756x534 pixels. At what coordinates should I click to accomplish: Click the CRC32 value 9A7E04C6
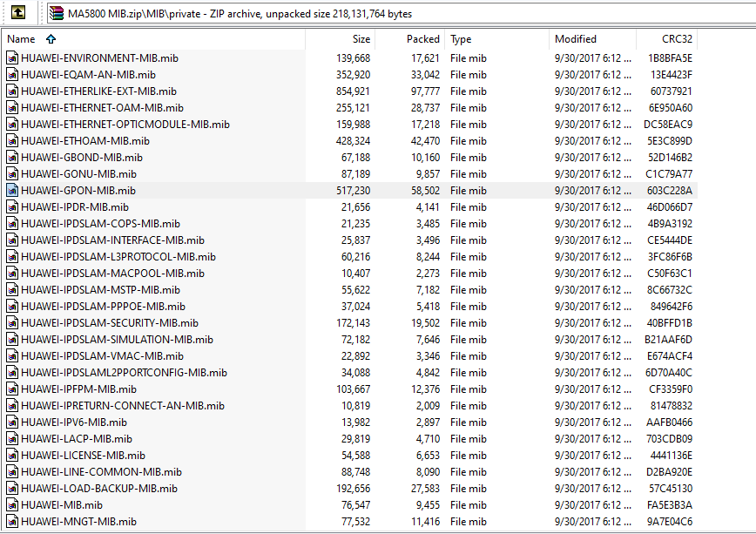coord(669,522)
